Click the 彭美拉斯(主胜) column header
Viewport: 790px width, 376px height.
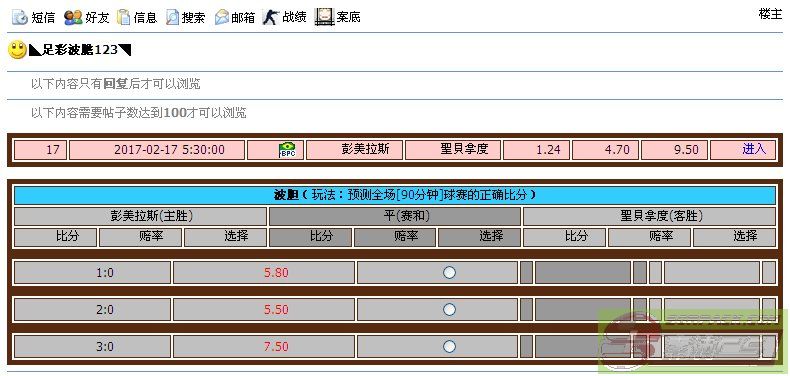tap(141, 216)
